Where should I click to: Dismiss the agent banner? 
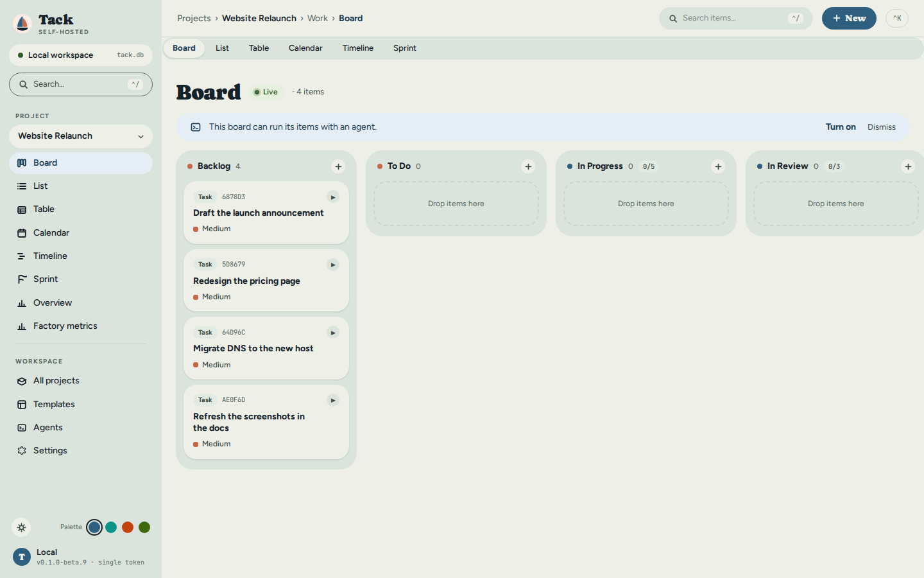882,127
